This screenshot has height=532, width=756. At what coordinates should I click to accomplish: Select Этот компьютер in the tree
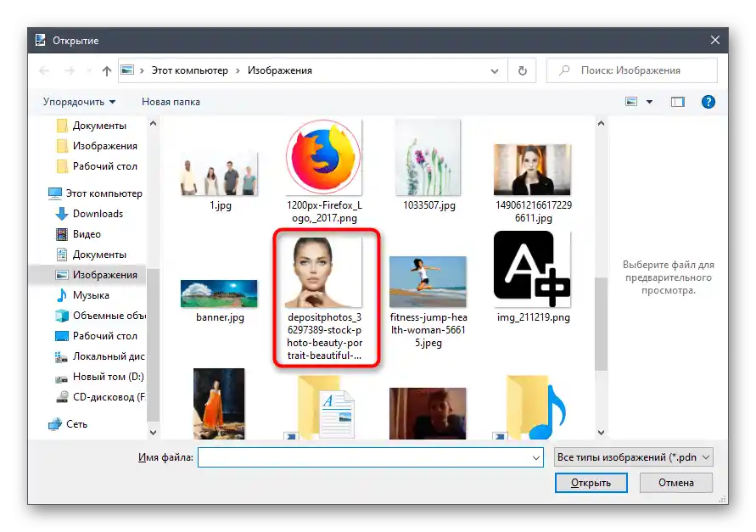(x=96, y=193)
